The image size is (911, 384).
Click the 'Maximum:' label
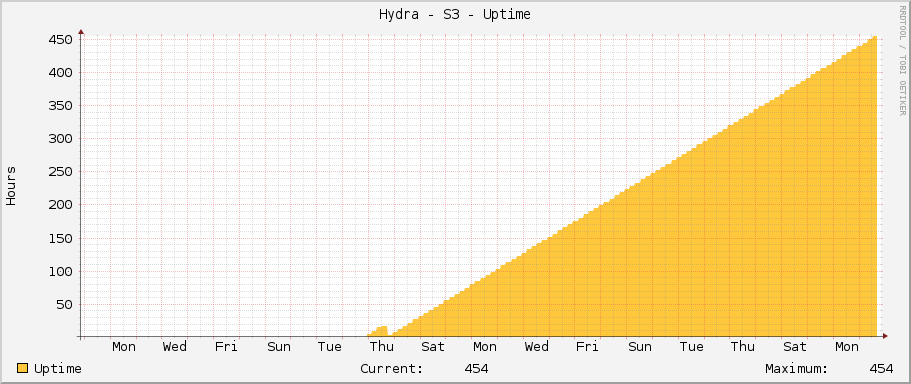pyautogui.click(x=797, y=369)
